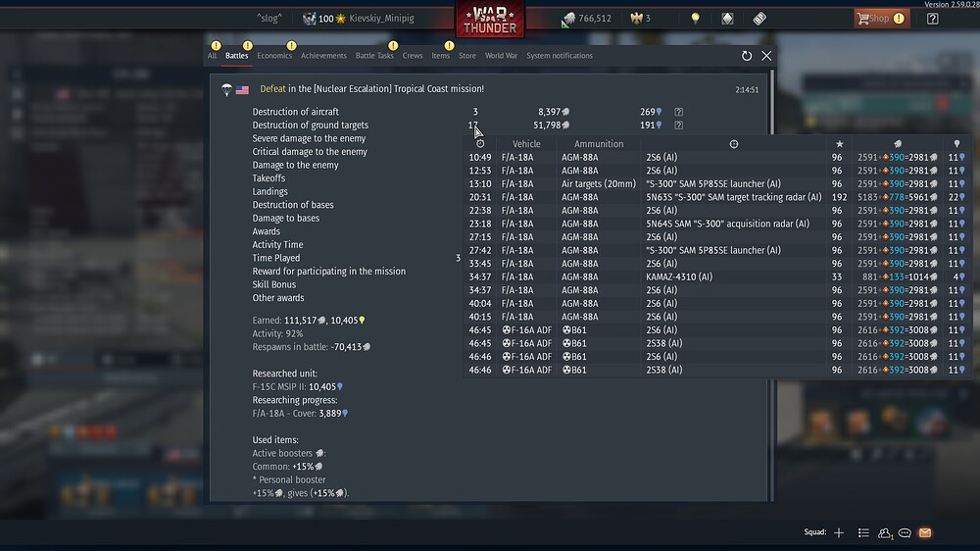The width and height of the screenshot is (980, 551).
Task: Click the Respawns in battle value
Action: point(351,347)
